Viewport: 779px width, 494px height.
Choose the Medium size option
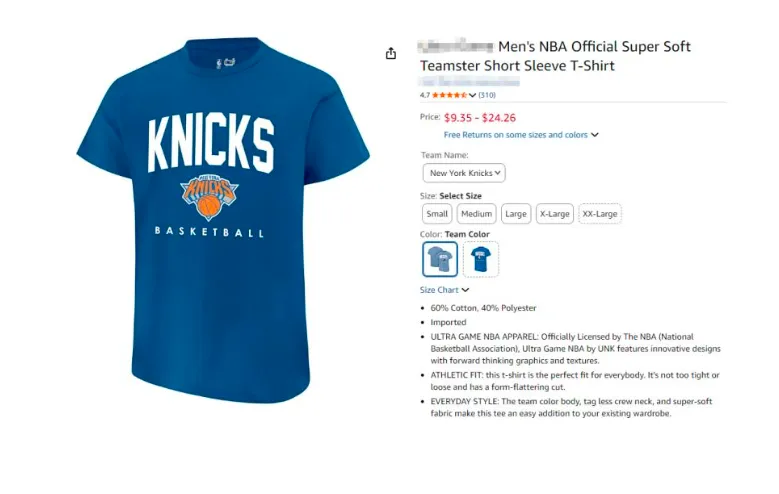[476, 214]
